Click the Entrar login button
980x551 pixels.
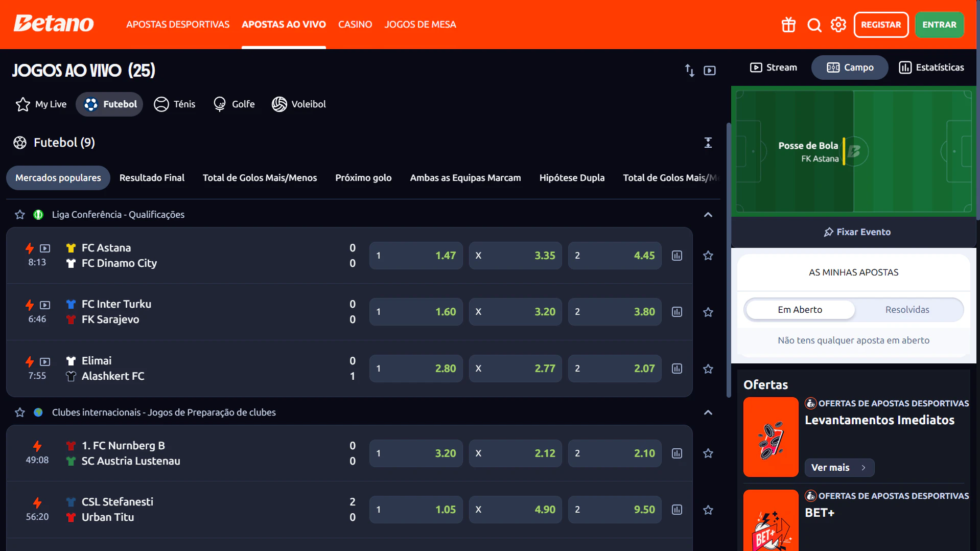click(939, 25)
